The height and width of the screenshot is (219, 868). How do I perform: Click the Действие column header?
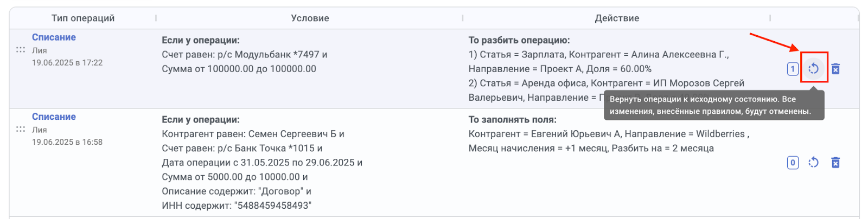(x=617, y=18)
